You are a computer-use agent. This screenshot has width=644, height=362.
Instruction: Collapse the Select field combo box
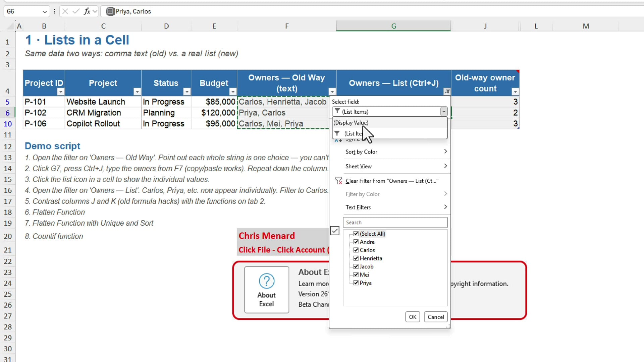click(x=444, y=112)
